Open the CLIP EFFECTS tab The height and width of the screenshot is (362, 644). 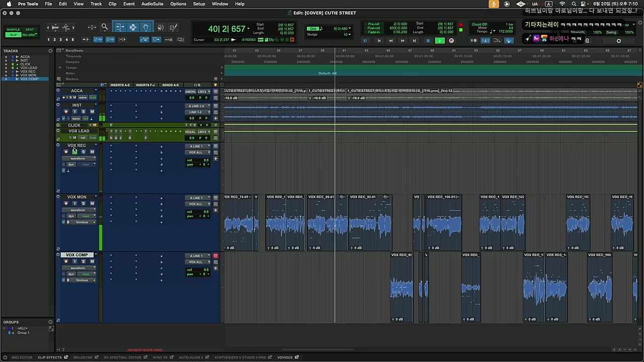click(x=50, y=357)
